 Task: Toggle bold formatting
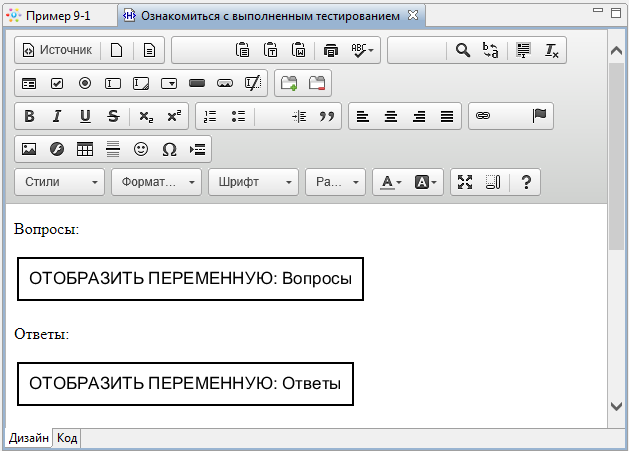29,116
